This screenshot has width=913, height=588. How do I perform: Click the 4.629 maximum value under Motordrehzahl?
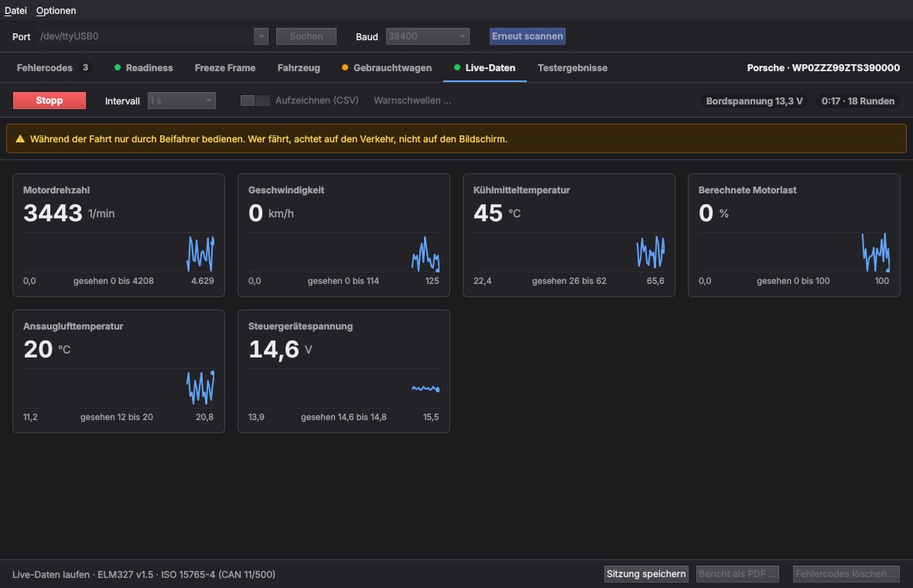coord(203,281)
